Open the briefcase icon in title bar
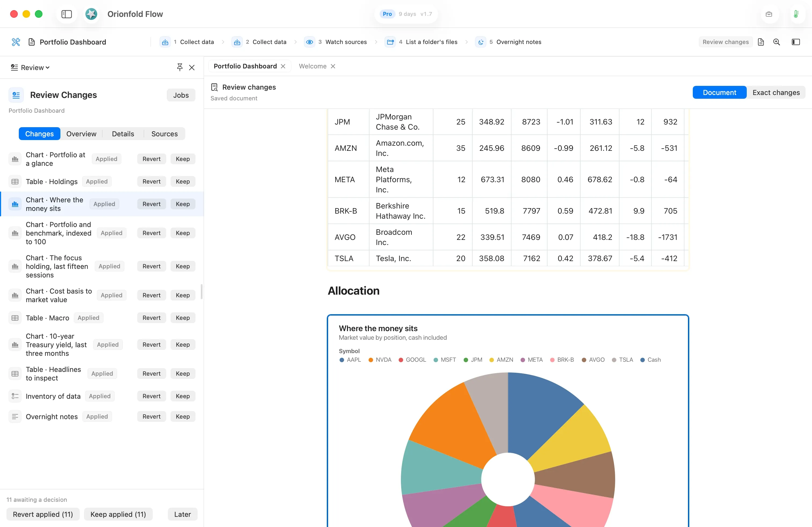 [769, 14]
